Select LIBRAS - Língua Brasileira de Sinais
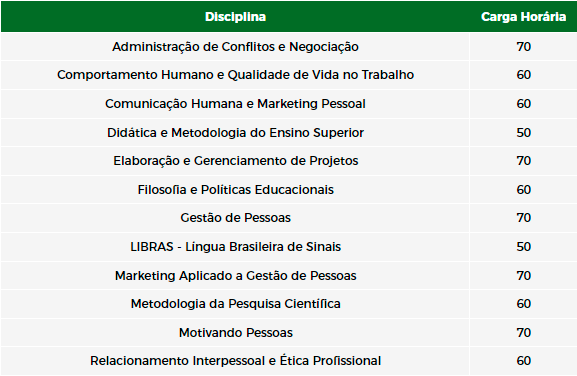 pos(236,246)
